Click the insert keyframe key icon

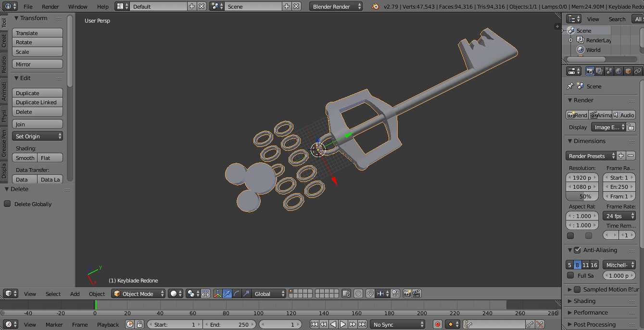[530, 325]
